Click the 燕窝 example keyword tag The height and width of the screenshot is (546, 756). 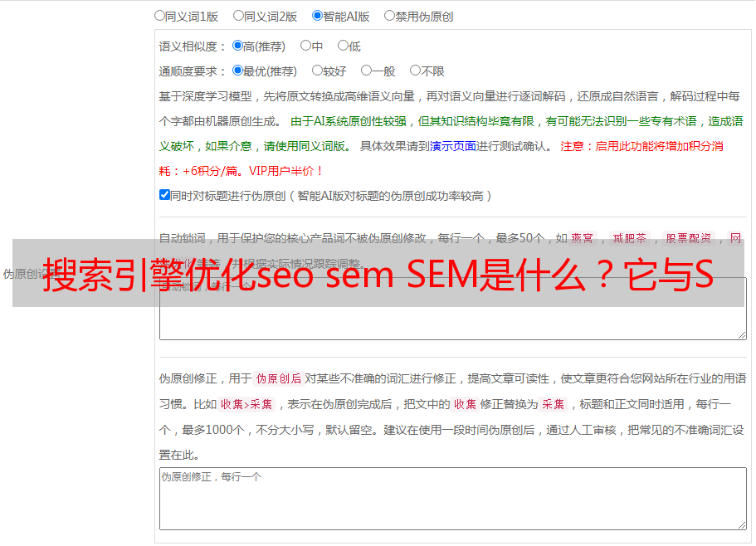click(x=582, y=238)
